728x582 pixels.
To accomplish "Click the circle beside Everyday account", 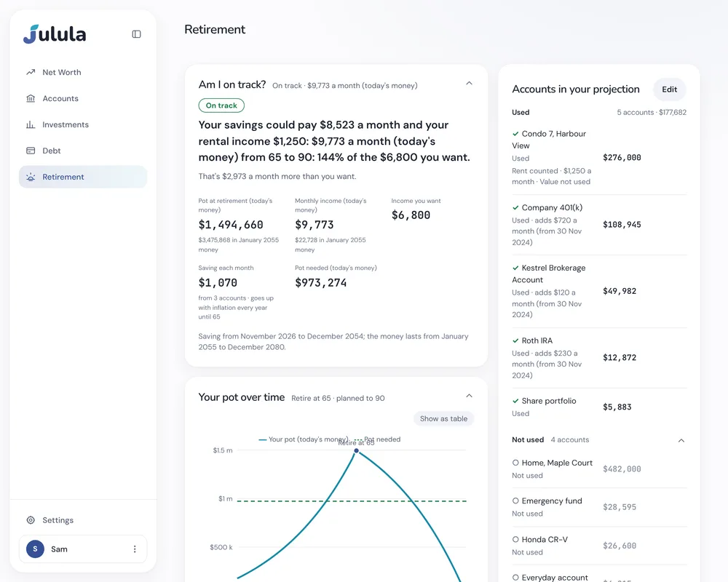I will click(515, 578).
